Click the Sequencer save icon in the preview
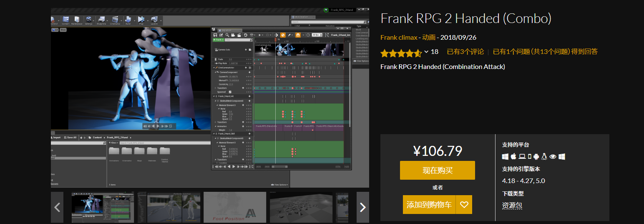Image resolution: width=644 pixels, height=224 pixels. point(215,35)
